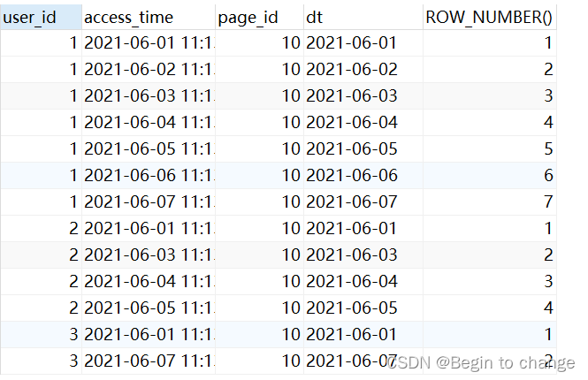Click access_time cell for user 1 on 2021-06-04
Viewport: 588px width, 380px height.
coord(147,123)
